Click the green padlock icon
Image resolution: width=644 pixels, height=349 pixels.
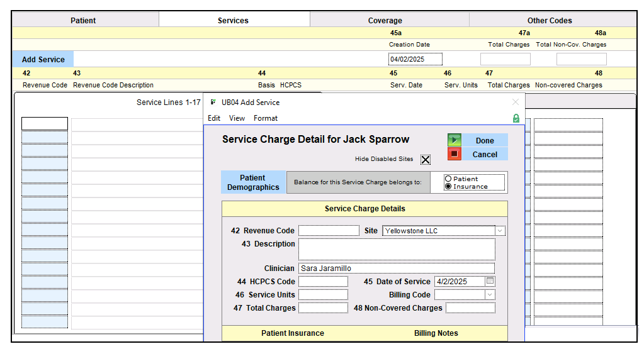click(x=516, y=118)
